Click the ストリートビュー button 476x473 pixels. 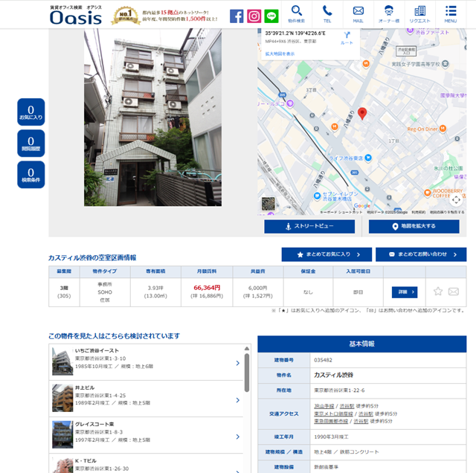pyautogui.click(x=309, y=226)
